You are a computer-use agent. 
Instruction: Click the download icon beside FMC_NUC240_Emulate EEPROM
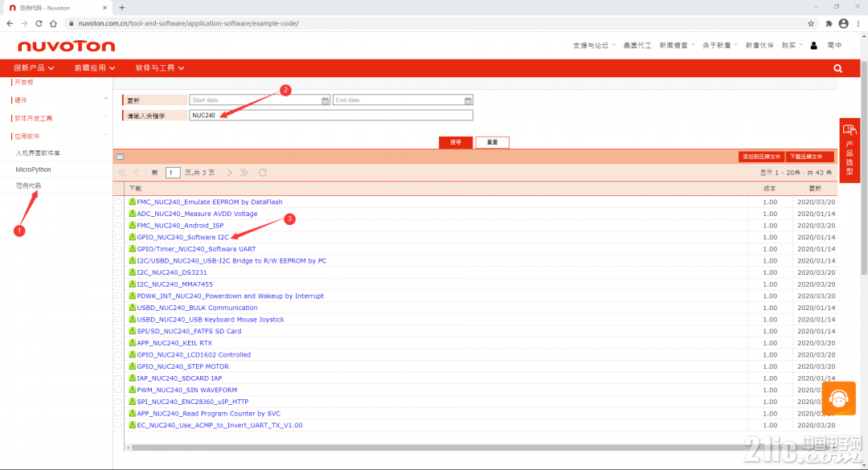pyautogui.click(x=133, y=202)
